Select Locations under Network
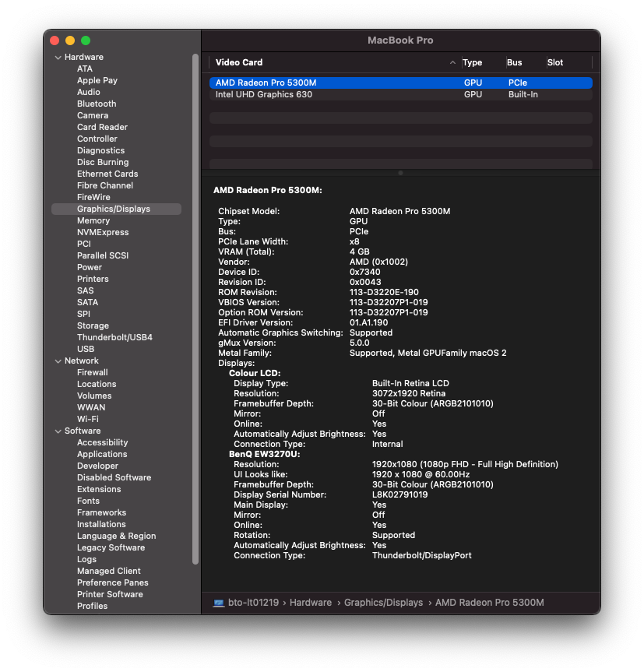 tap(97, 384)
